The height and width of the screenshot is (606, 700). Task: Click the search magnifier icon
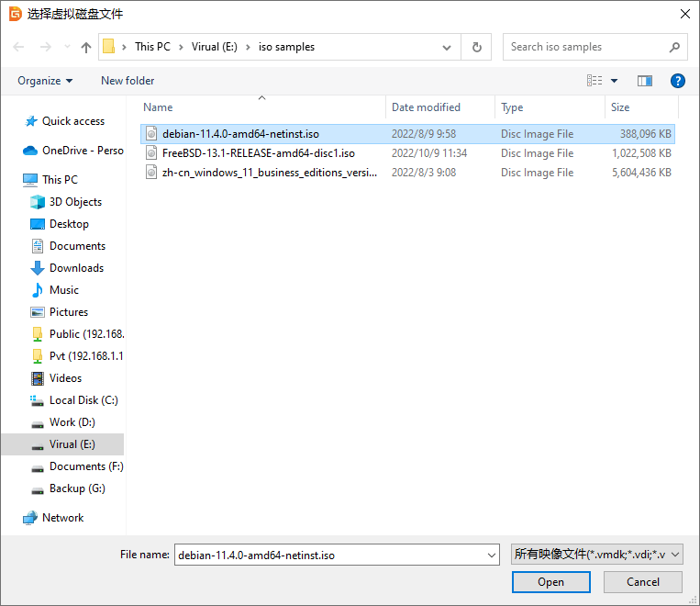[x=674, y=47]
